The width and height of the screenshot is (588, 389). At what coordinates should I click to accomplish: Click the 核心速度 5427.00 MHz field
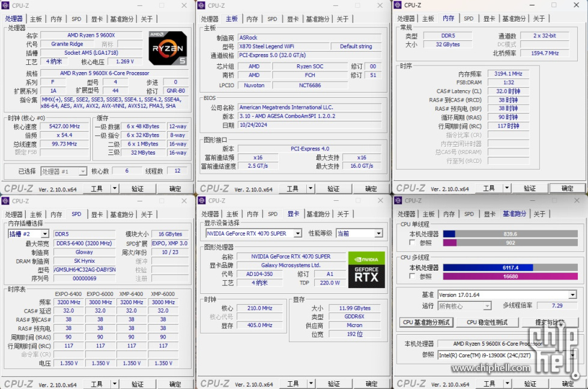point(64,126)
